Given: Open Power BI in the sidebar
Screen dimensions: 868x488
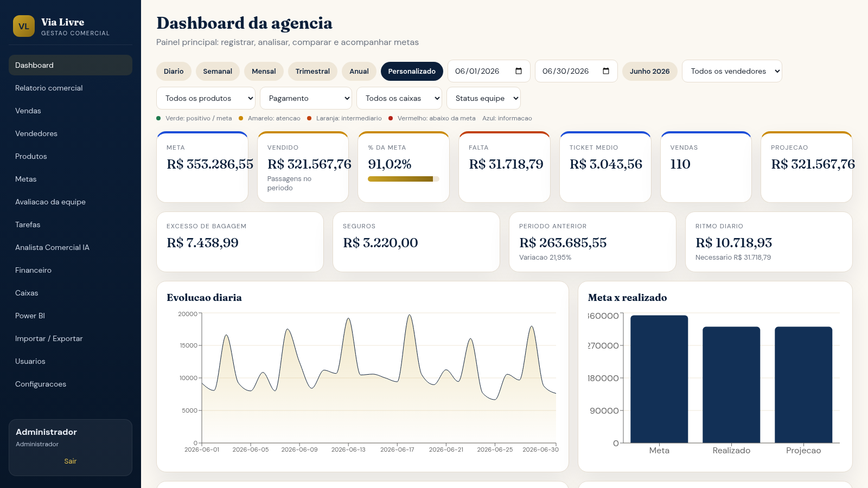Looking at the screenshot, I should point(71,316).
